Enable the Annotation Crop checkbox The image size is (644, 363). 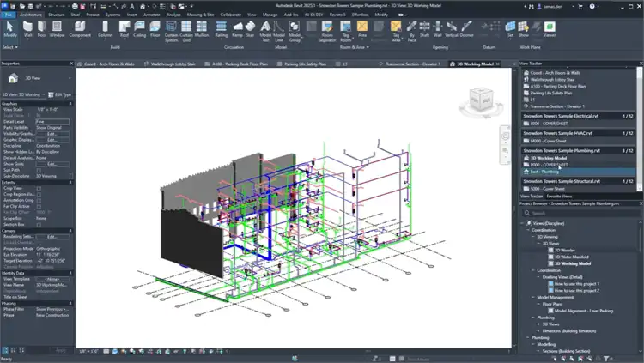coord(39,201)
